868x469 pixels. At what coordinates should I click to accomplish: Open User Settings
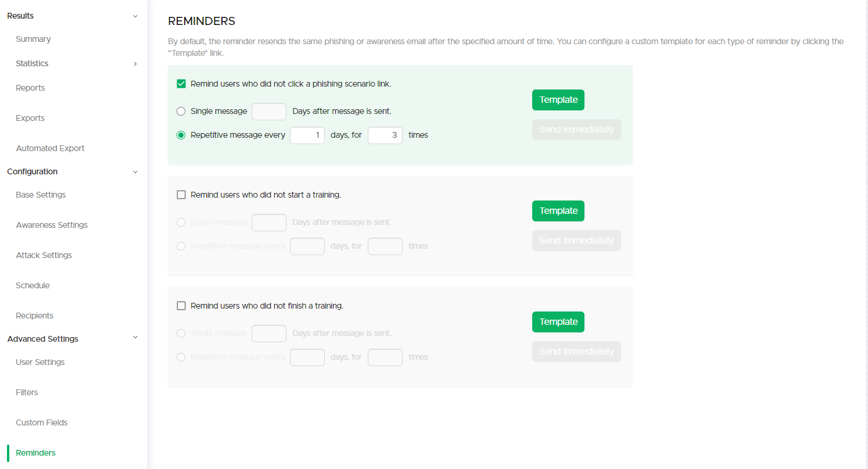40,362
